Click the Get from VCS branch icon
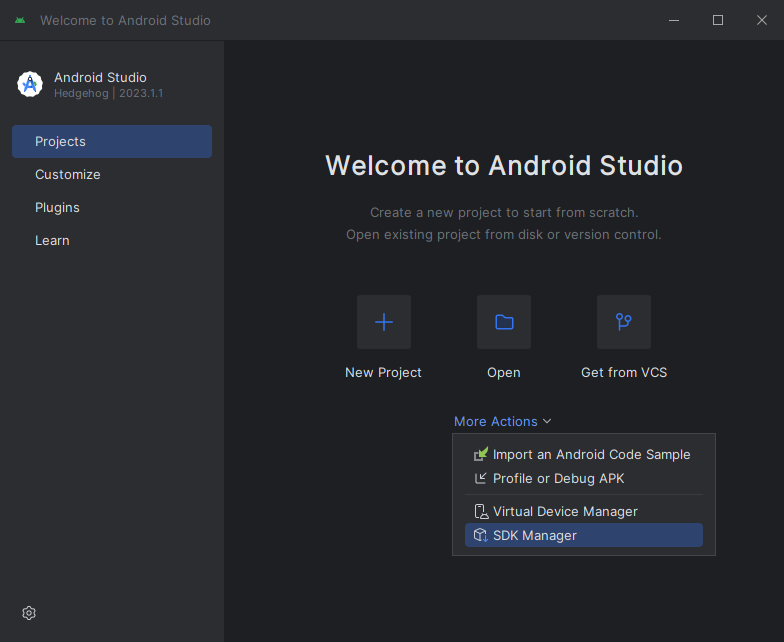784x642 pixels. pyautogui.click(x=624, y=322)
